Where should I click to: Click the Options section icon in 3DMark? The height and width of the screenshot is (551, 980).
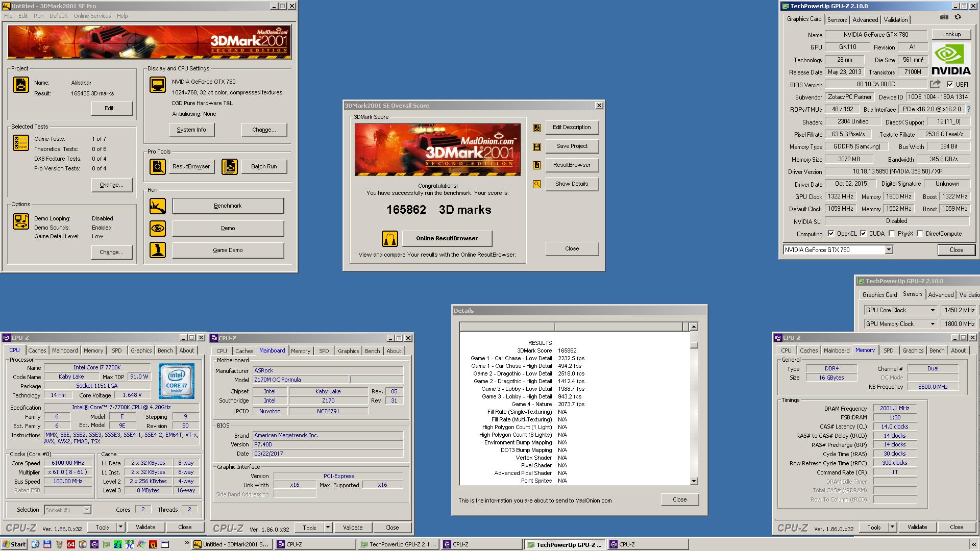click(x=21, y=221)
